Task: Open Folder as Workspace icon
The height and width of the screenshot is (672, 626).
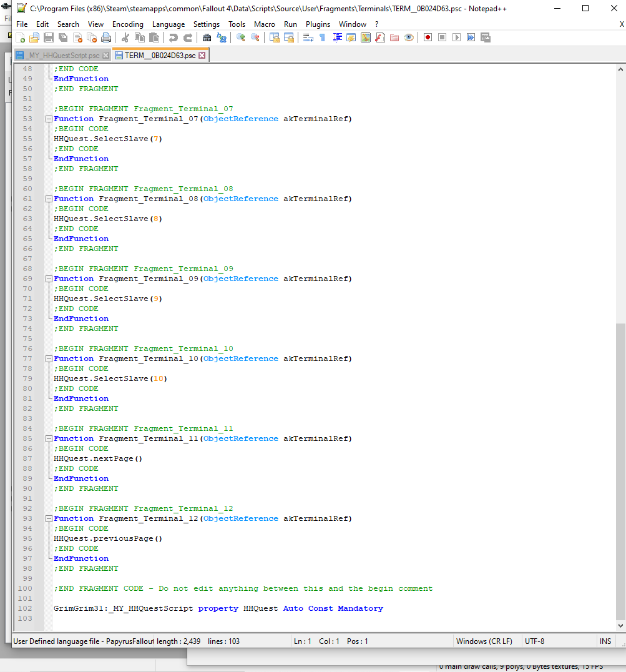Action: click(x=394, y=37)
